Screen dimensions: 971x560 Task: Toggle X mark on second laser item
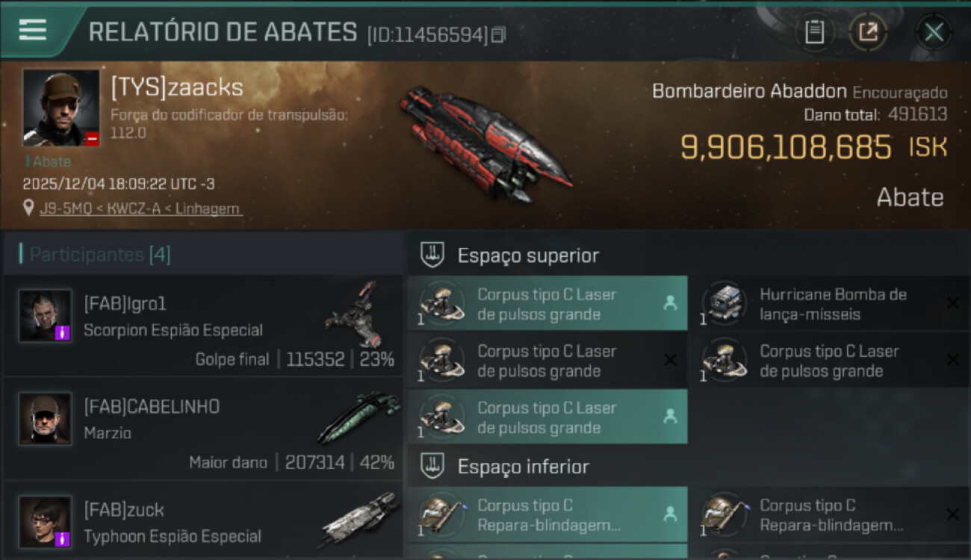(670, 360)
